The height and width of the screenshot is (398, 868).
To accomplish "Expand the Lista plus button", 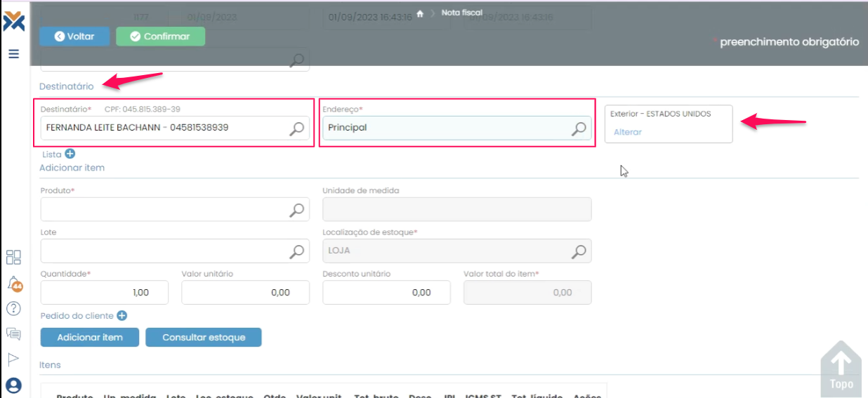I will (x=70, y=154).
